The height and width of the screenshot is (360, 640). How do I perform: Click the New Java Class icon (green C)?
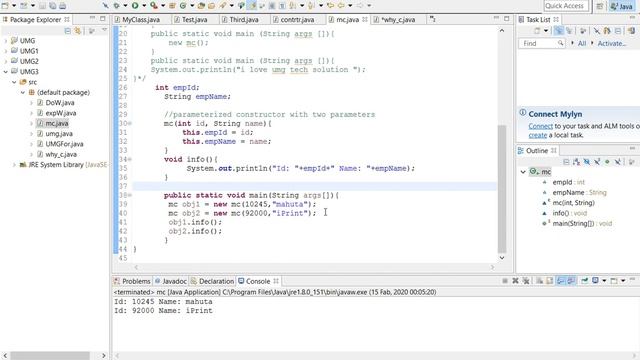pyautogui.click(x=183, y=6)
